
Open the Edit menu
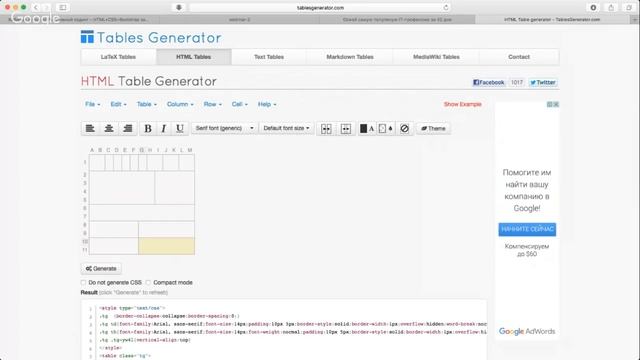(118, 104)
